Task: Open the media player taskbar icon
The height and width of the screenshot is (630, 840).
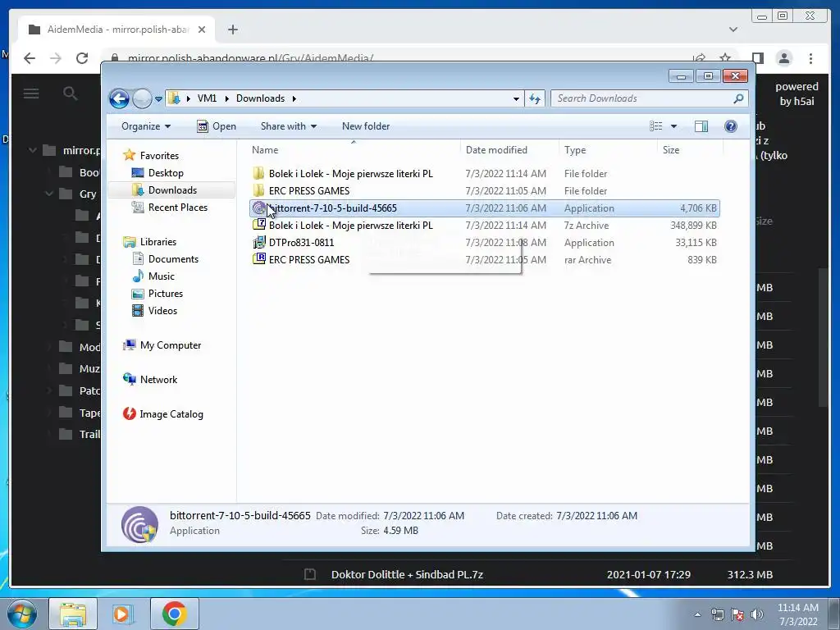Action: 123,614
